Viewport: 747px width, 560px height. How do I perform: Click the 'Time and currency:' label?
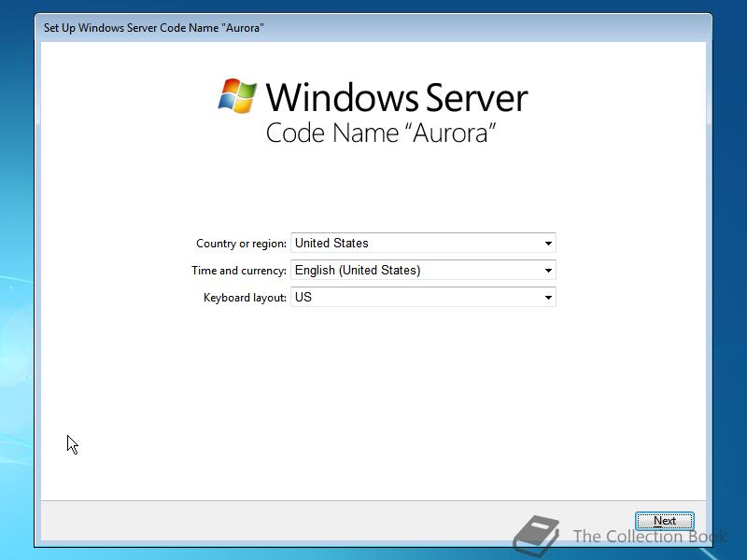tap(239, 271)
